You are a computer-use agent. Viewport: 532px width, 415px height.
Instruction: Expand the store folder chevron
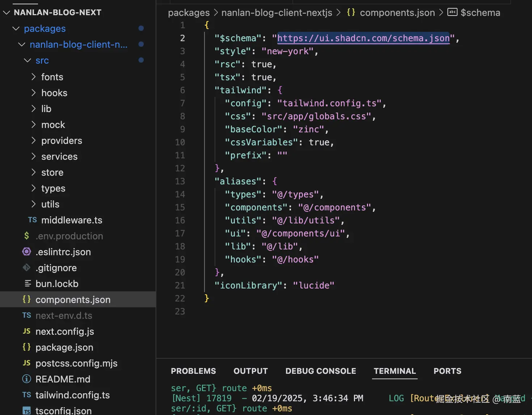(x=34, y=172)
